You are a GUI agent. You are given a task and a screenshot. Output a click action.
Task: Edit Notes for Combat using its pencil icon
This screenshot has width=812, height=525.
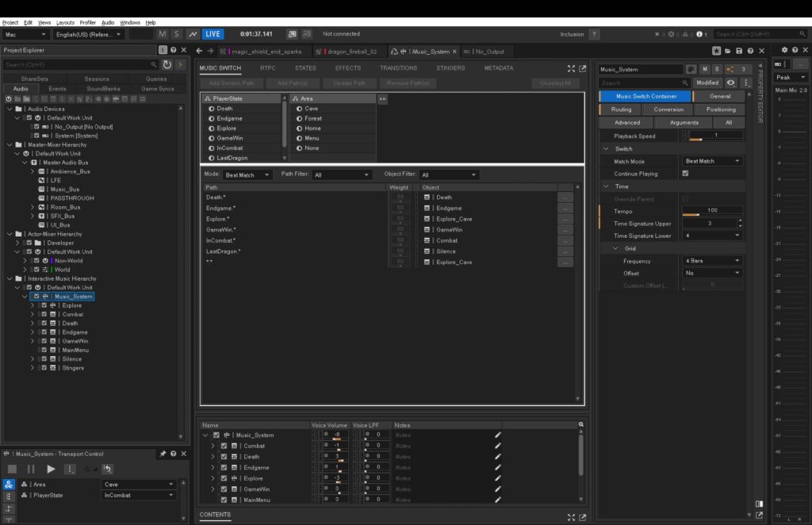498,445
